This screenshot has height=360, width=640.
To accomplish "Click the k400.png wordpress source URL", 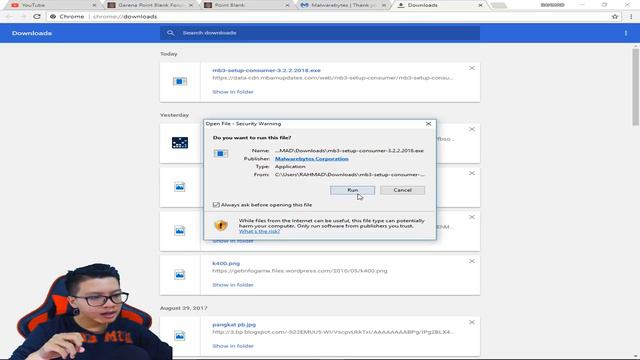I will [300, 271].
